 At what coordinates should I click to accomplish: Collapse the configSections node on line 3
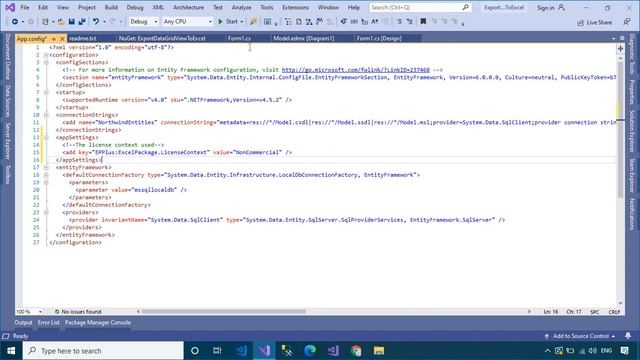pyautogui.click(x=46, y=62)
